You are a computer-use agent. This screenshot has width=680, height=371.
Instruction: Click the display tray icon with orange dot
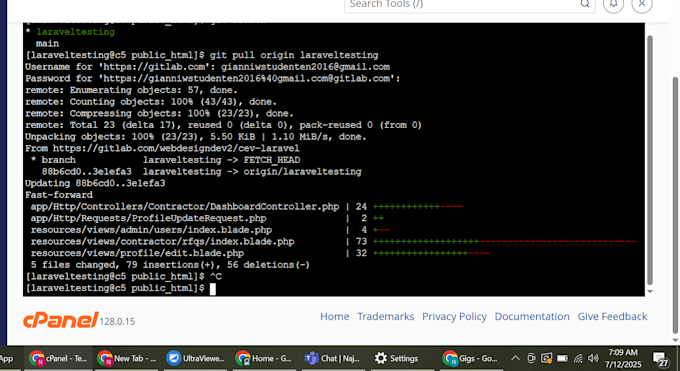(x=546, y=358)
